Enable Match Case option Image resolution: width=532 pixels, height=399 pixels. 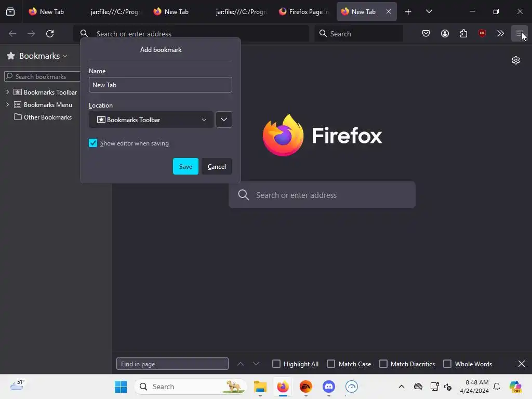pyautogui.click(x=331, y=364)
